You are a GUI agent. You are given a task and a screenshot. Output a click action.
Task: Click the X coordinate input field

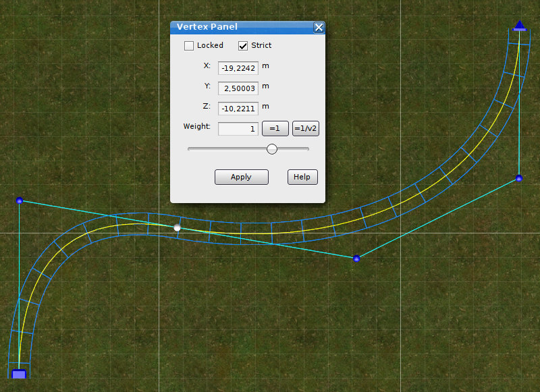[238, 67]
